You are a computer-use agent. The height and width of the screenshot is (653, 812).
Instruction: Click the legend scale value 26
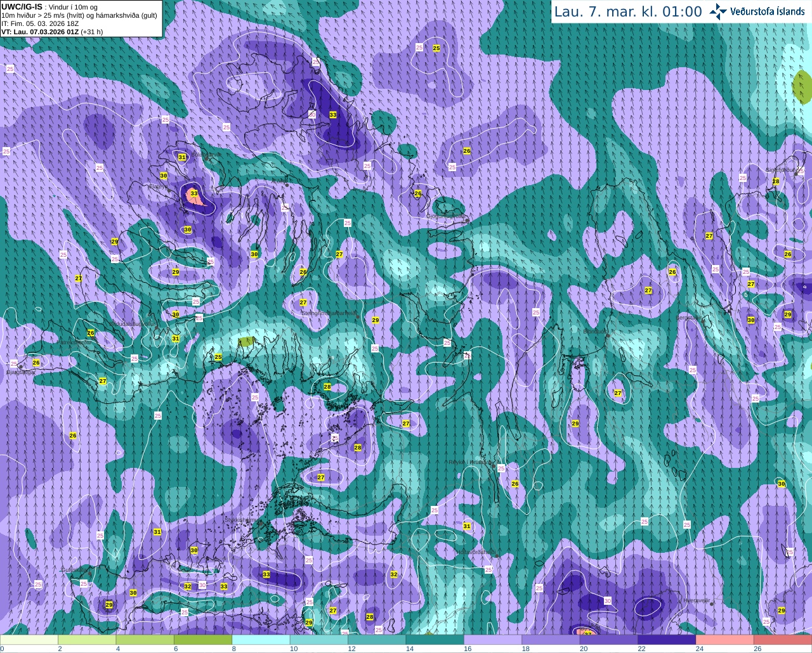[757, 649]
